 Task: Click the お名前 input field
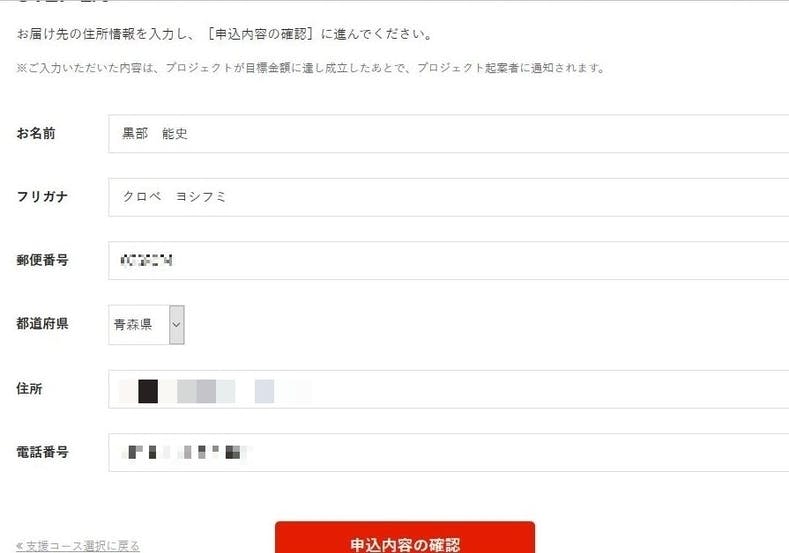click(x=449, y=133)
